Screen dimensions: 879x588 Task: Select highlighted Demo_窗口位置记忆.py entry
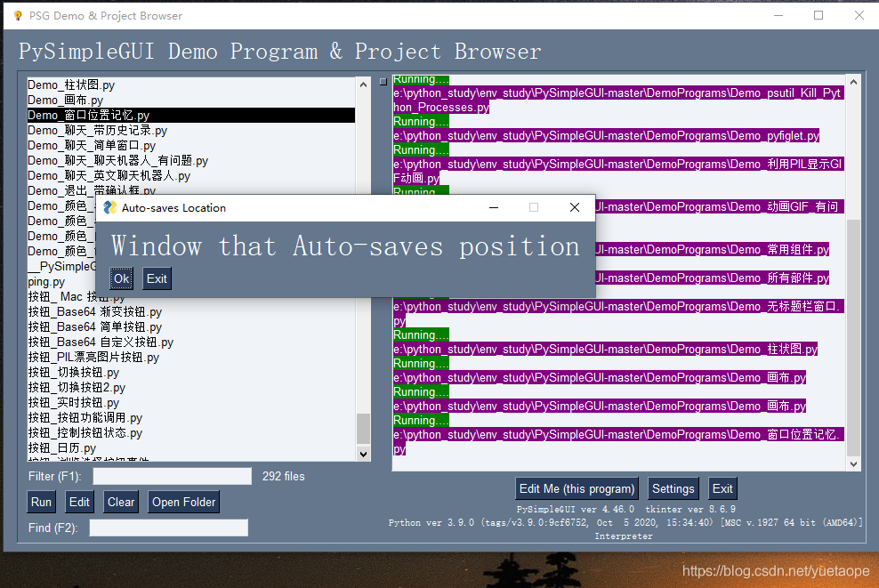click(190, 115)
